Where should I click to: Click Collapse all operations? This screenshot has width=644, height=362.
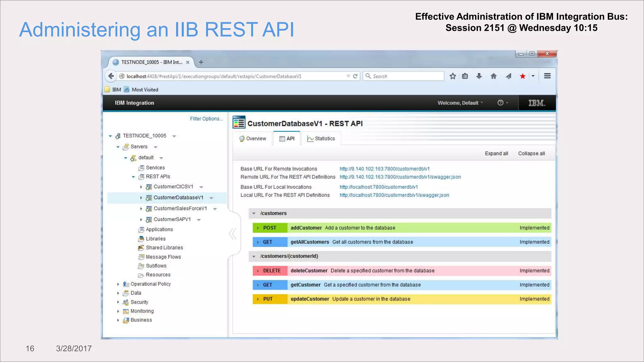click(531, 153)
